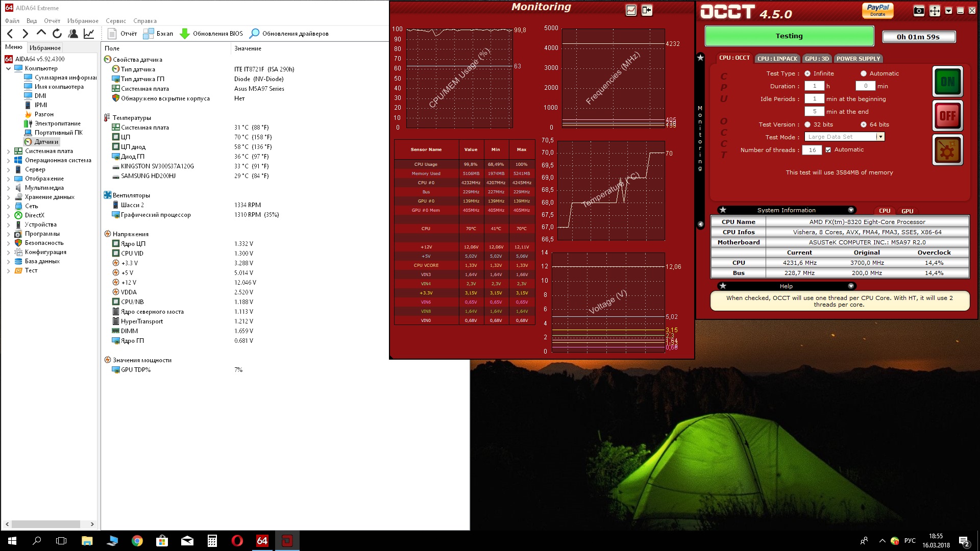Expand the Сервер tree node
The image size is (980, 551).
tap(8, 169)
